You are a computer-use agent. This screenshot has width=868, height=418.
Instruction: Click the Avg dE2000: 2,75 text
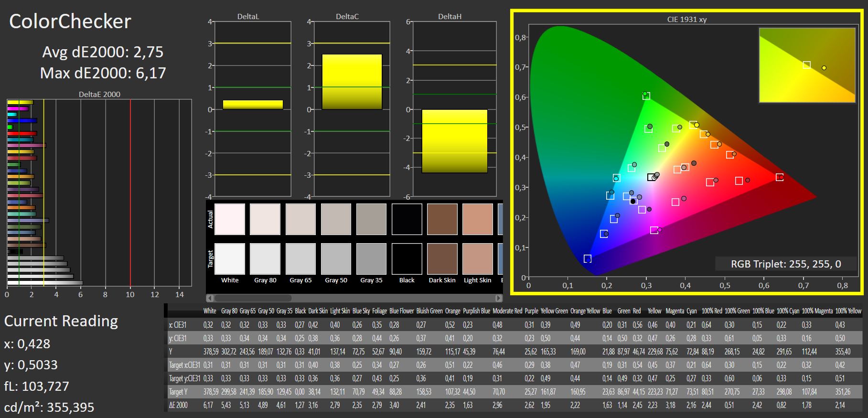(103, 52)
